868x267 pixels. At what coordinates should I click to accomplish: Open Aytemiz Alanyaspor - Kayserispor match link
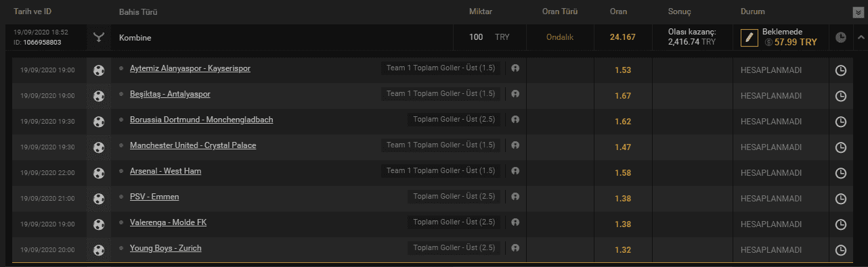coord(190,69)
